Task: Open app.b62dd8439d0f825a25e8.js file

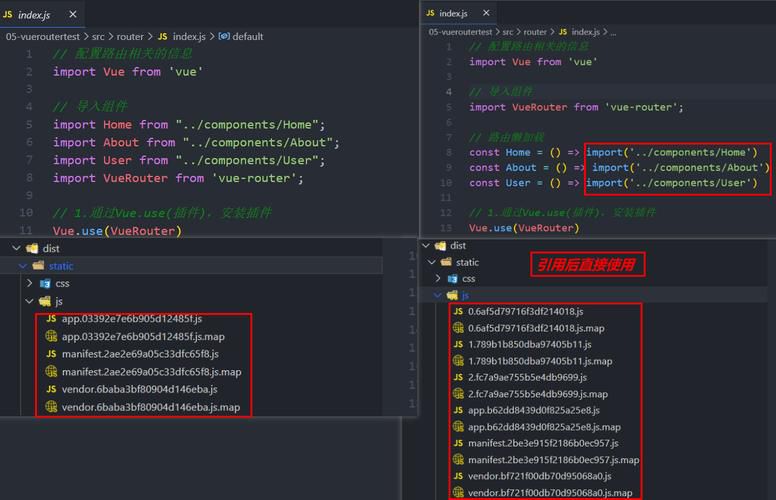Action: [534, 410]
